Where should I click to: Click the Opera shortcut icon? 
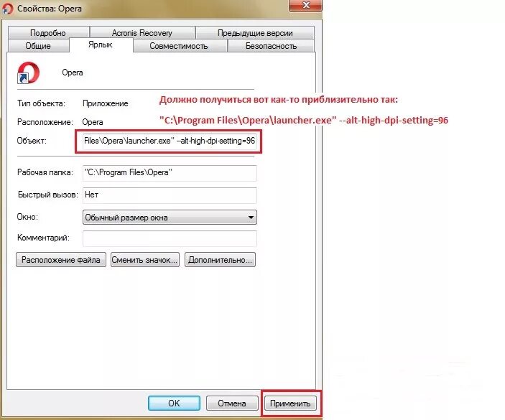click(28, 73)
